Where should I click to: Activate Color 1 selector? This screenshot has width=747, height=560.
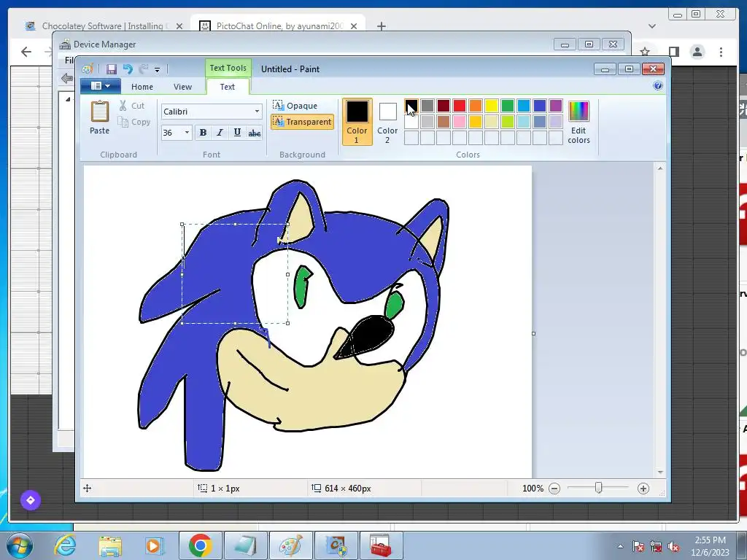click(357, 122)
